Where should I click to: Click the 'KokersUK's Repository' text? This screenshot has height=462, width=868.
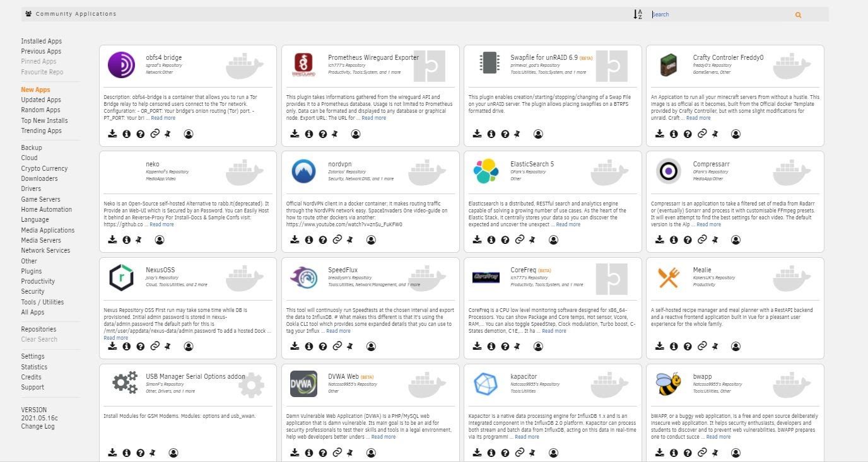pyautogui.click(x=714, y=278)
